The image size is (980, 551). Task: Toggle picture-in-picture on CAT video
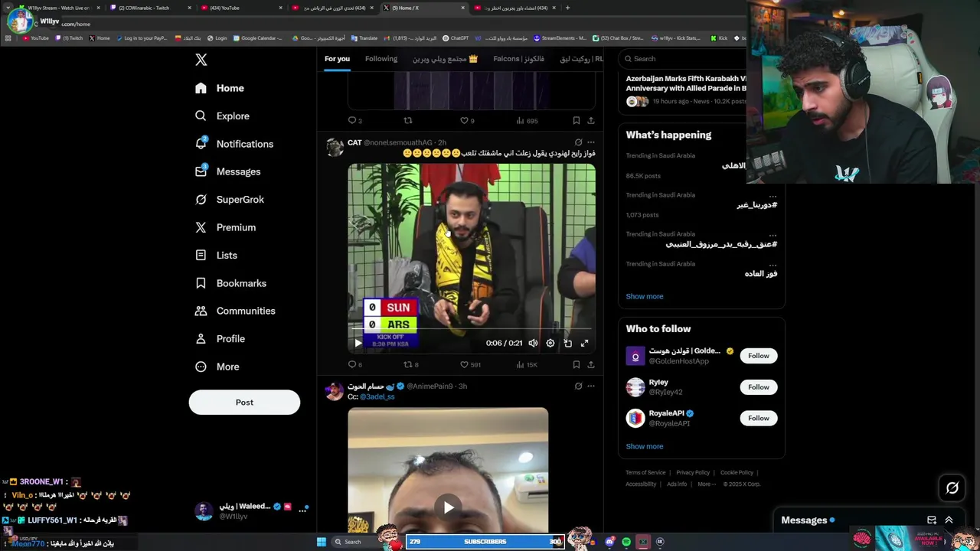(567, 344)
